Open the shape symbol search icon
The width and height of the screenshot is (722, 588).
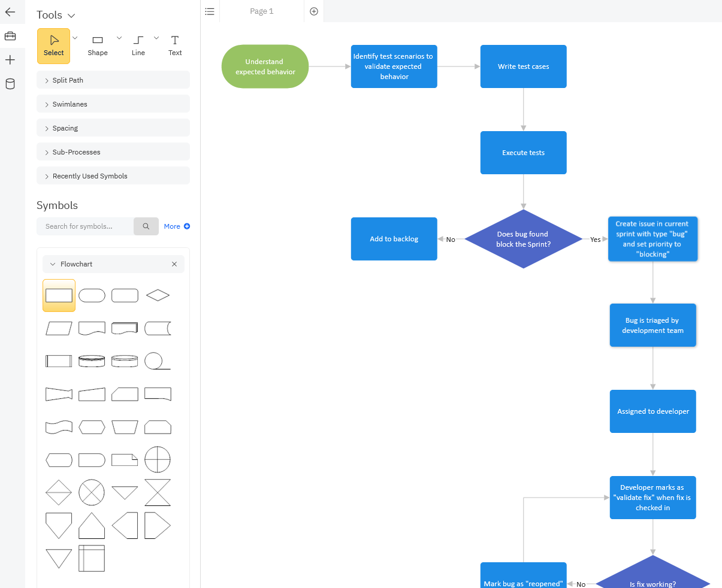[146, 226]
